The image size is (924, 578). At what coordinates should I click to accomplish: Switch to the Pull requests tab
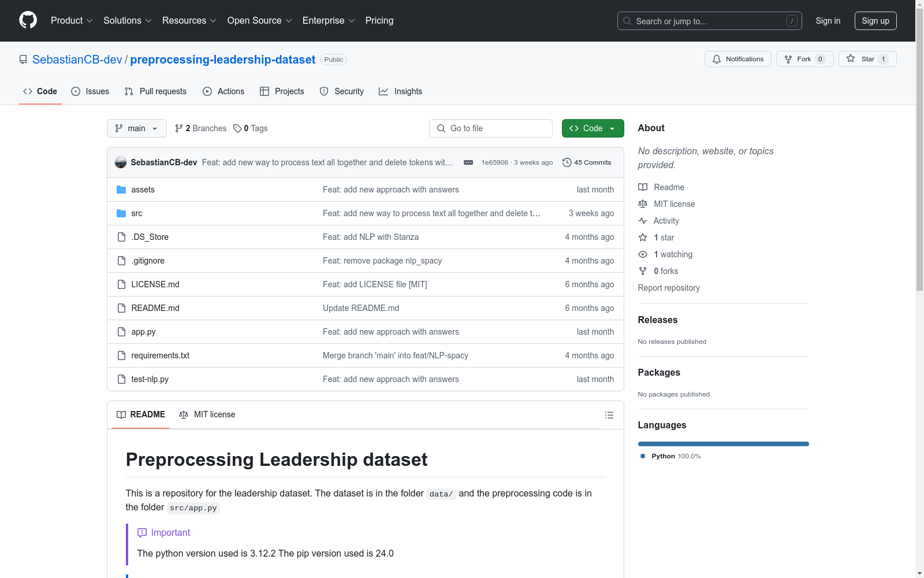pos(155,91)
